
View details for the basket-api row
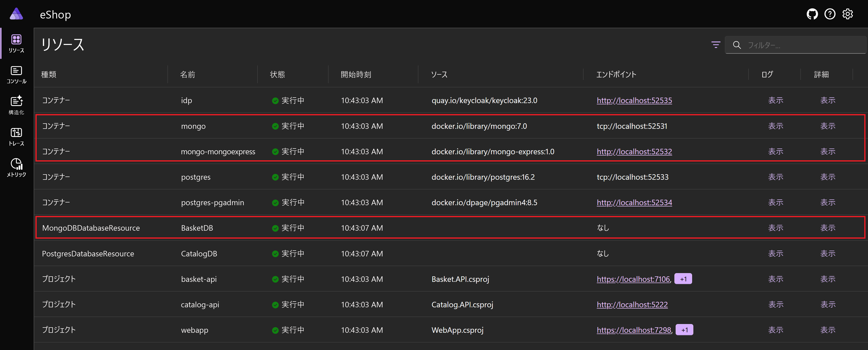click(828, 279)
